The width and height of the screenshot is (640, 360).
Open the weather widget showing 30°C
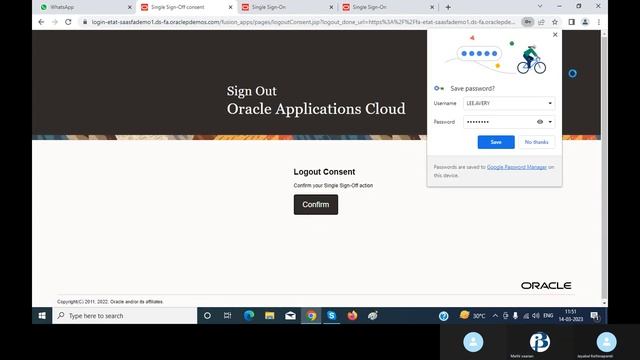[x=472, y=316]
